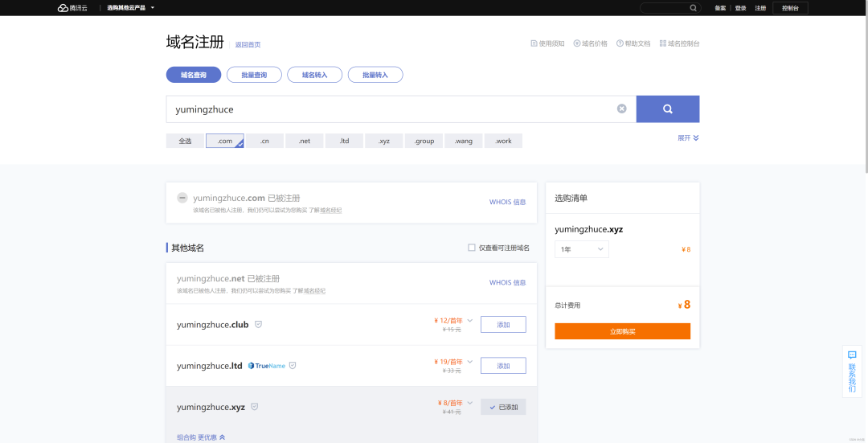
Task: Click the magnifier icon in top search bar
Action: (693, 8)
